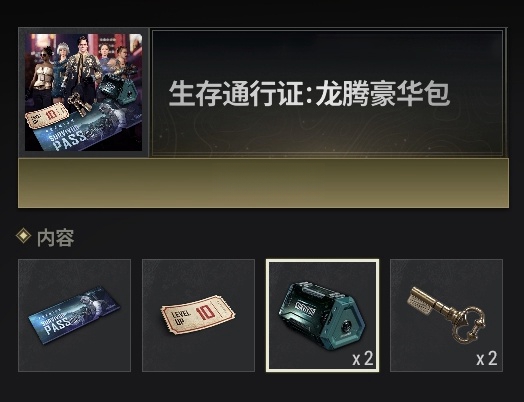Screen dimensions: 524x402
Task: Click the x2 quantity on key tile
Action: [487, 359]
